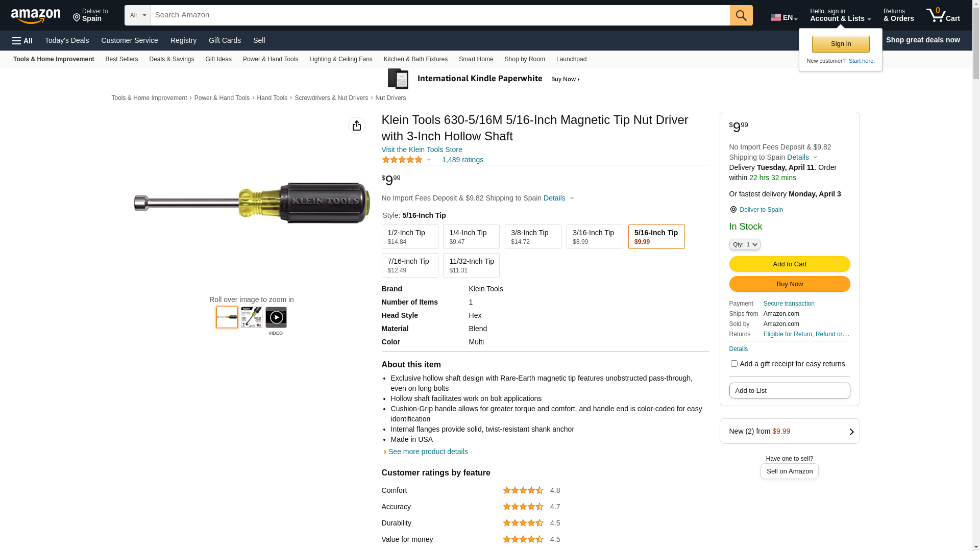Open the All hamburger menu
This screenshot has height=551, width=980.
(x=22, y=40)
